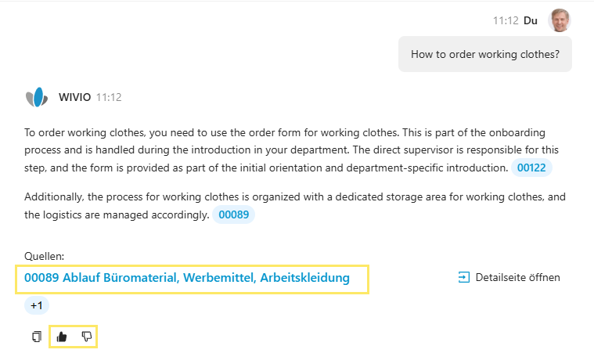Screen dimensions: 594x364
Task: Open source link 00089 Ablauf Büromaterial
Action: (186, 277)
